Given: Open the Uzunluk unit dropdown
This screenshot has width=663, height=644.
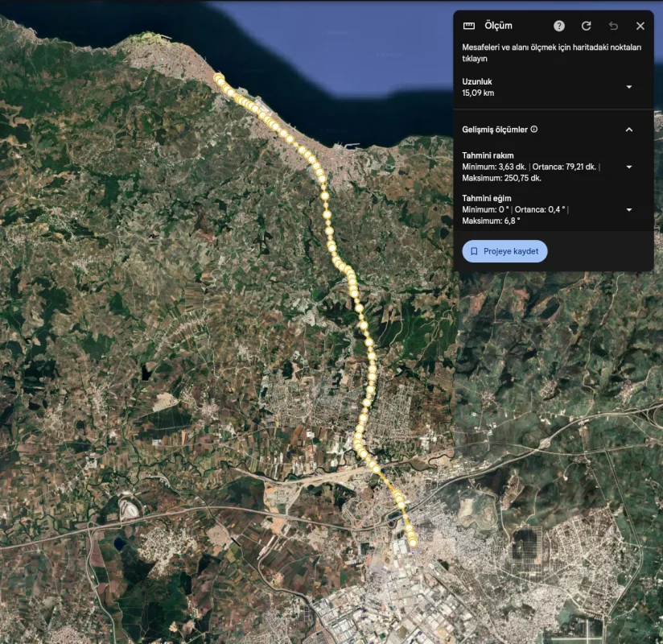Looking at the screenshot, I should [629, 87].
